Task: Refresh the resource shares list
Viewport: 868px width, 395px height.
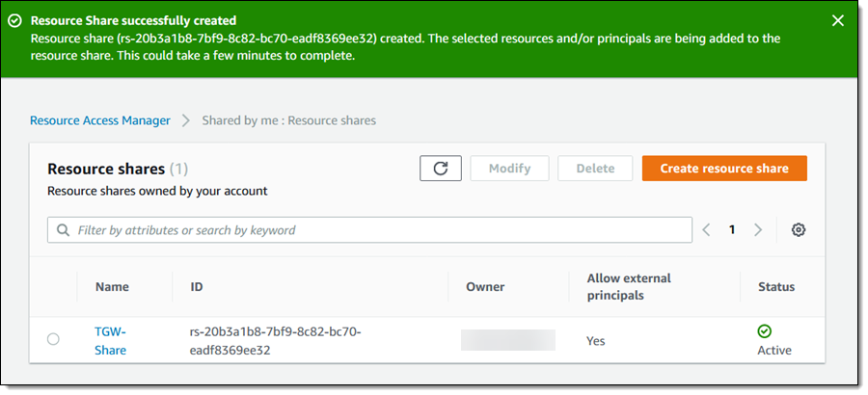Action: (441, 169)
